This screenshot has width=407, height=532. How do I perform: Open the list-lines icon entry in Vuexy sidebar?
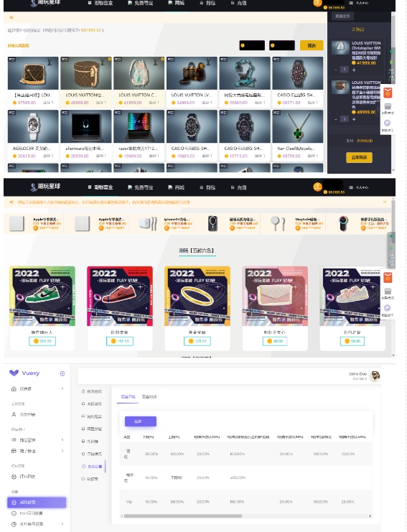tap(14, 440)
